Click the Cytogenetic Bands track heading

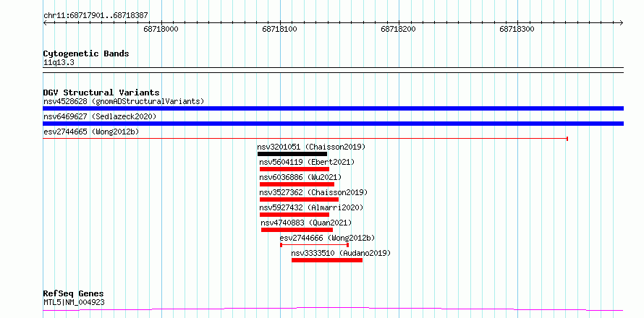[86, 53]
